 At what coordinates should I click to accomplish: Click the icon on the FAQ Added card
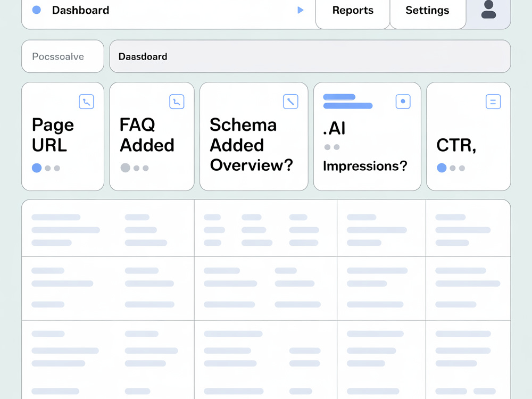pos(177,102)
